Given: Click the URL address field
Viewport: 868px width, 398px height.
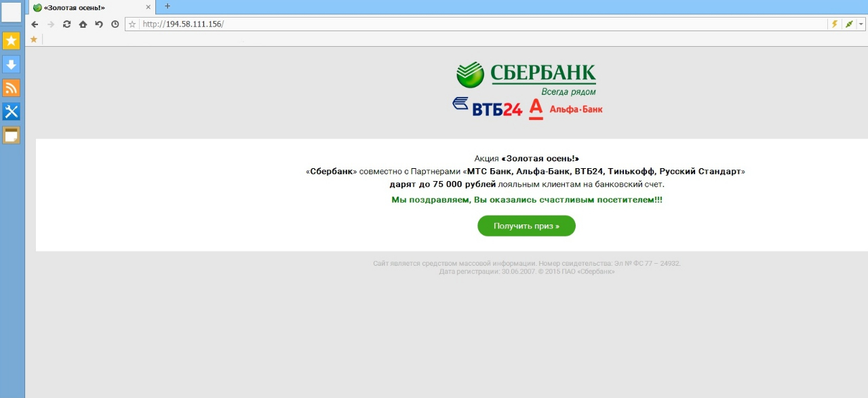Looking at the screenshot, I should [475, 24].
